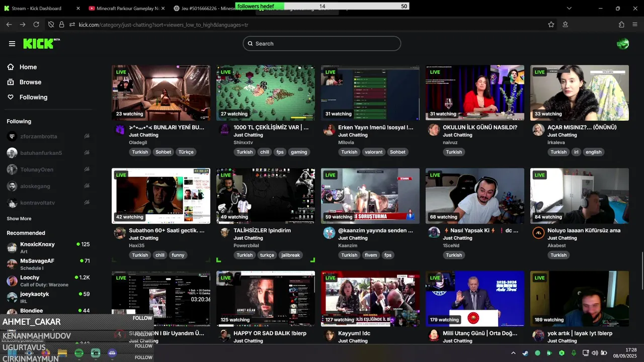Screen dimensions: 644x362
Task: Click the Oladegil channel avatar
Action: [x=120, y=130]
